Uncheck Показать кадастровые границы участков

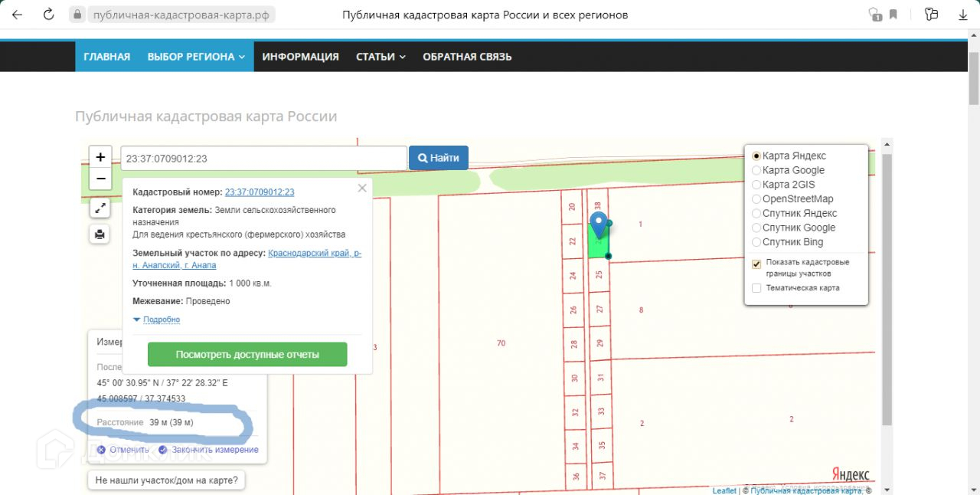[756, 264]
